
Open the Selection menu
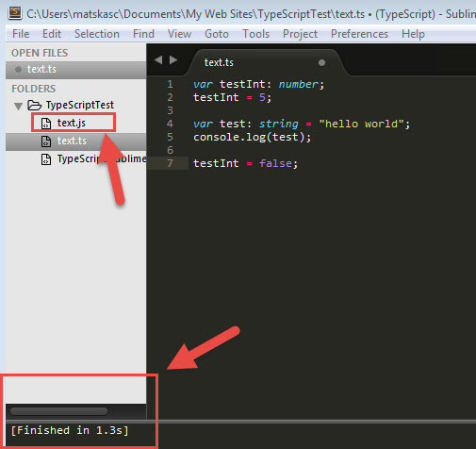click(97, 34)
